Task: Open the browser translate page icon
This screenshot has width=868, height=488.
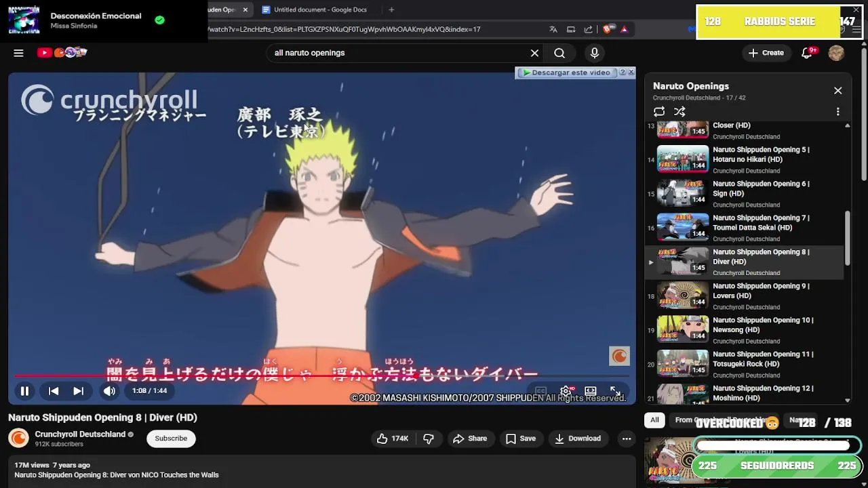Action: 553,29
